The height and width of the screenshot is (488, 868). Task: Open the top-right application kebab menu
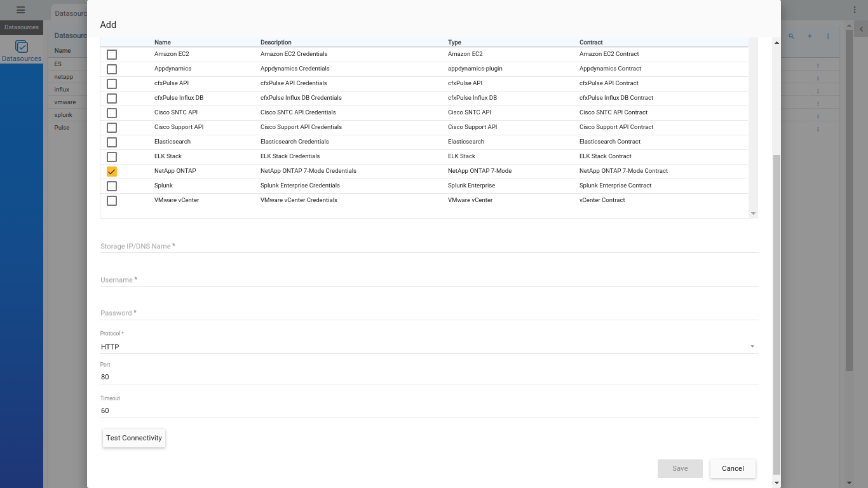(x=855, y=10)
